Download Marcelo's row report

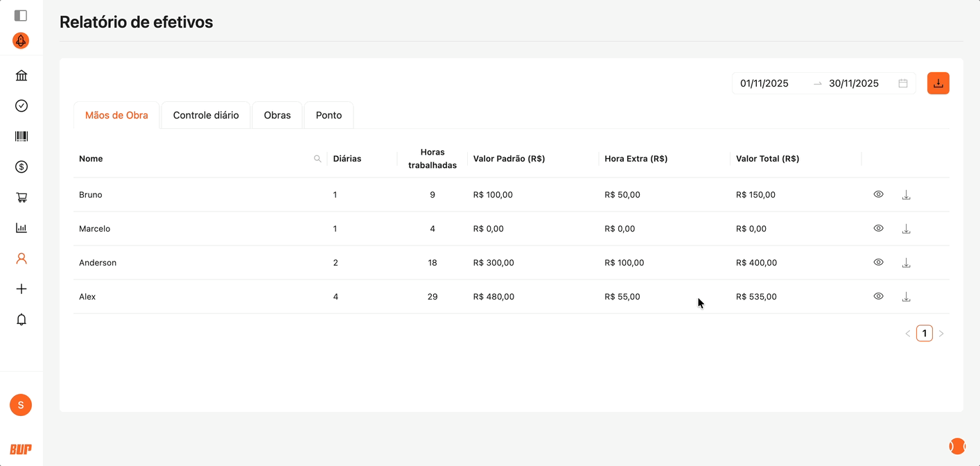906,229
